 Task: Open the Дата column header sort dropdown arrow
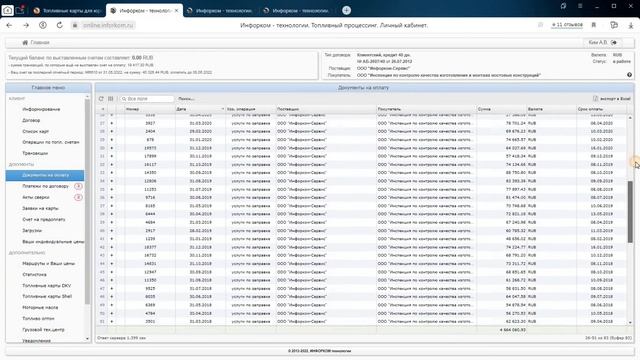[x=223, y=109]
